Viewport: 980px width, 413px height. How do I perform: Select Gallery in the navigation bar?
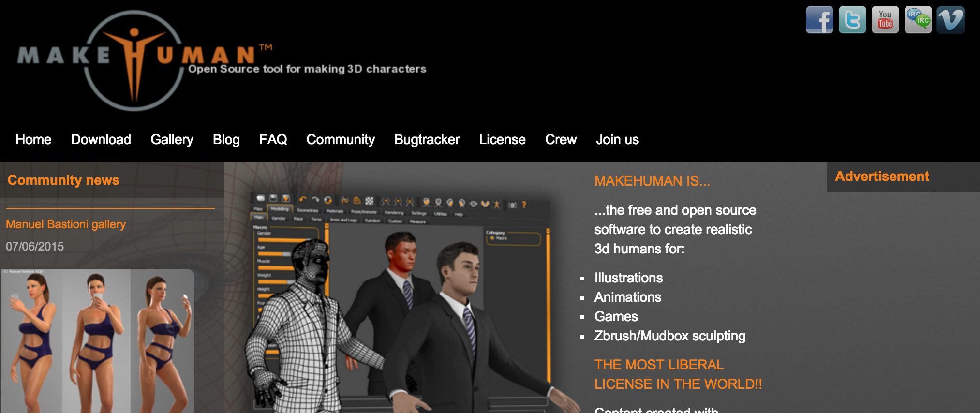coord(172,140)
